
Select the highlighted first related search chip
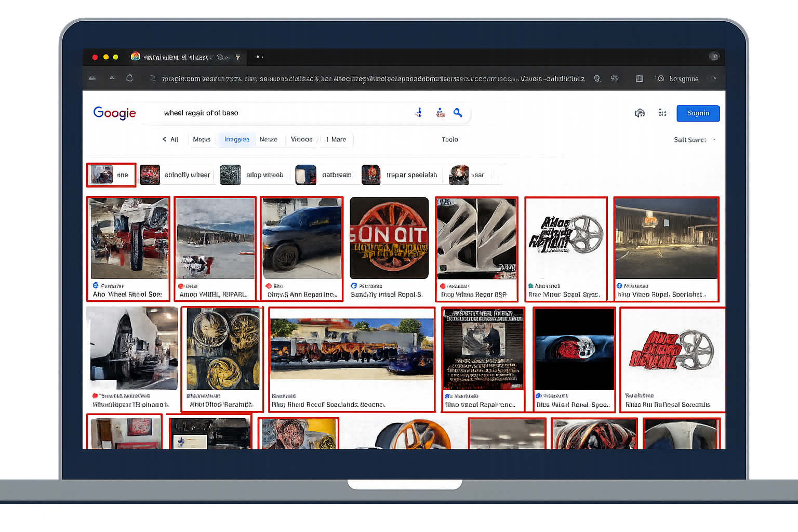[x=111, y=175]
